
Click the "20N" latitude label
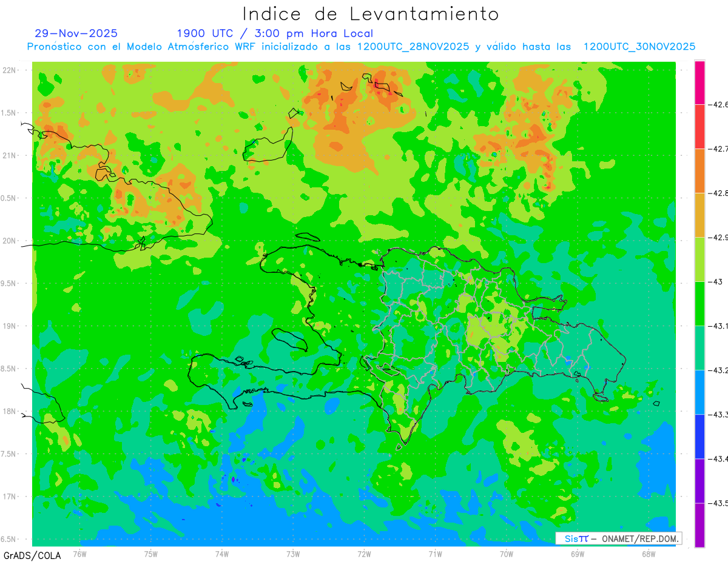click(x=9, y=241)
